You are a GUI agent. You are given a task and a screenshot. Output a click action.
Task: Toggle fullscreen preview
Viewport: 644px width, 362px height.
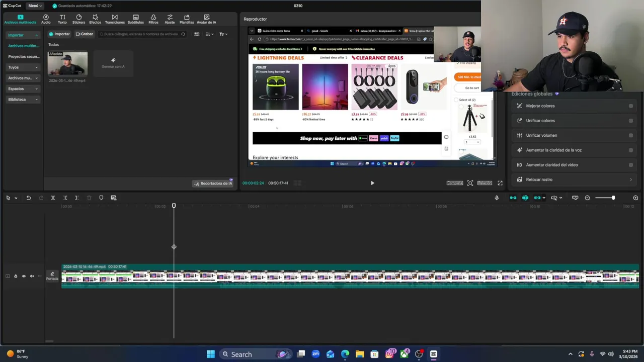pos(500,183)
